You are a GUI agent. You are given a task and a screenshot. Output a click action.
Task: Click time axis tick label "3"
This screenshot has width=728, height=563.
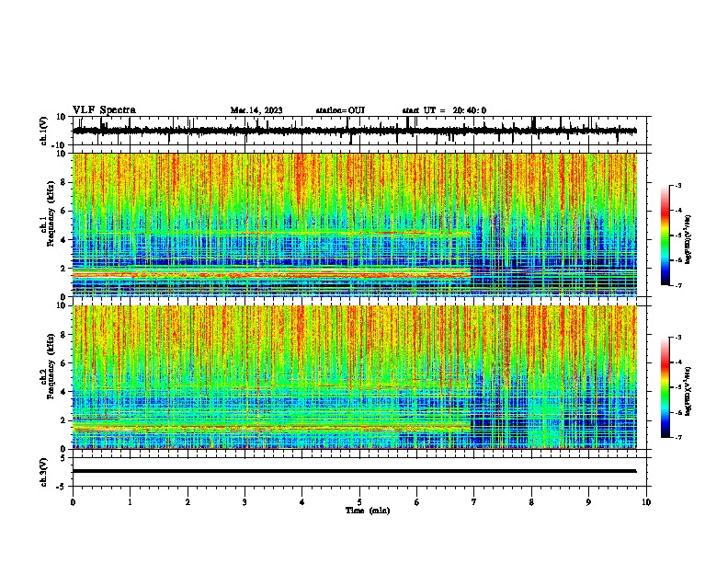click(245, 502)
